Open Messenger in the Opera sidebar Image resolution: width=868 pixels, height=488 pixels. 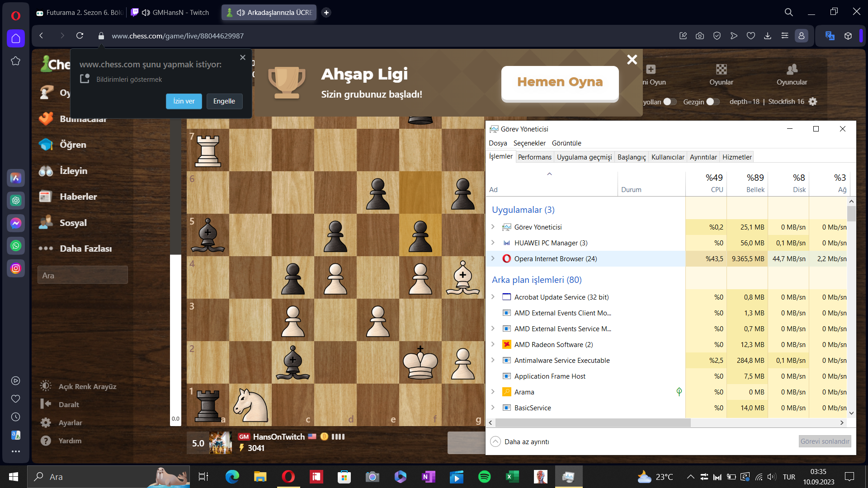[x=16, y=223]
